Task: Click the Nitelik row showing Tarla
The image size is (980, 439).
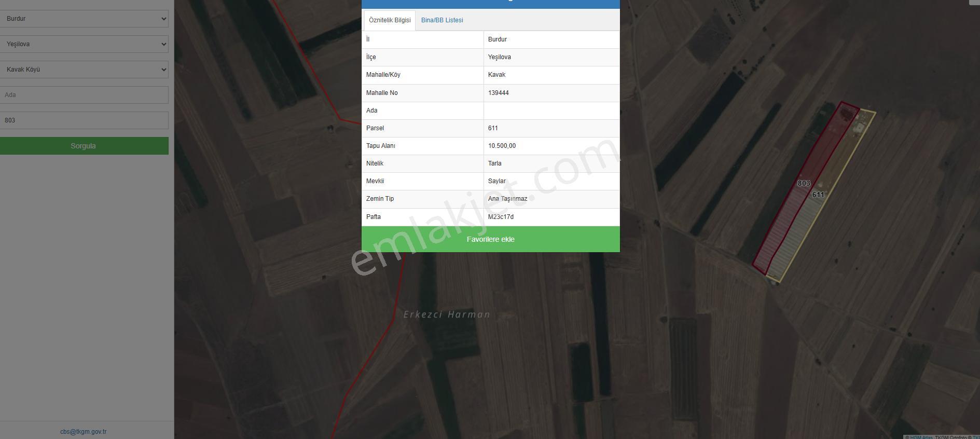Action: coord(491,163)
